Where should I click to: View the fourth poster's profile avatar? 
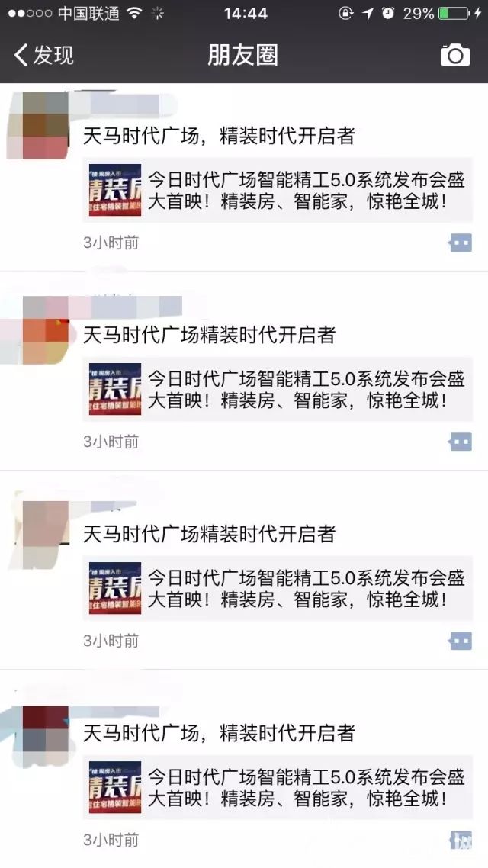click(46, 737)
